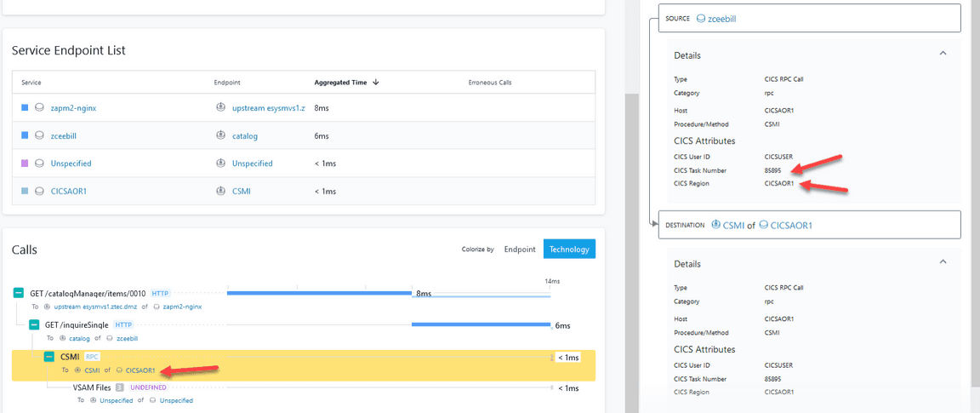980x413 pixels.
Task: Colorize calls by Technology
Action: click(569, 250)
